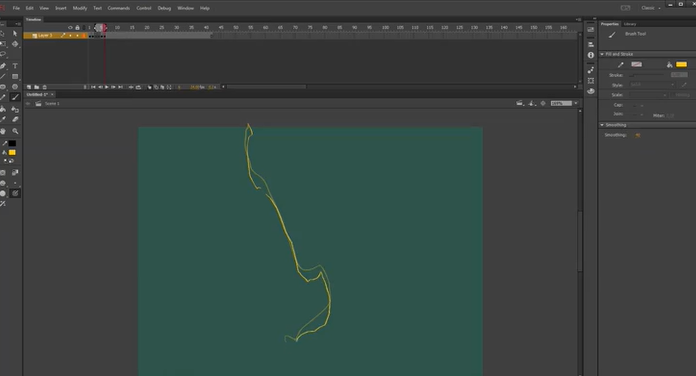The height and width of the screenshot is (376, 696).
Task: Open the File menu
Action: [x=16, y=8]
